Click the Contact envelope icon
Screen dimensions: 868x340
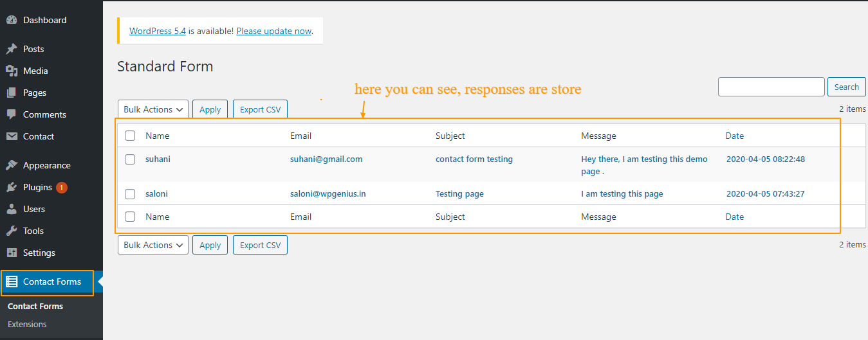tap(11, 136)
